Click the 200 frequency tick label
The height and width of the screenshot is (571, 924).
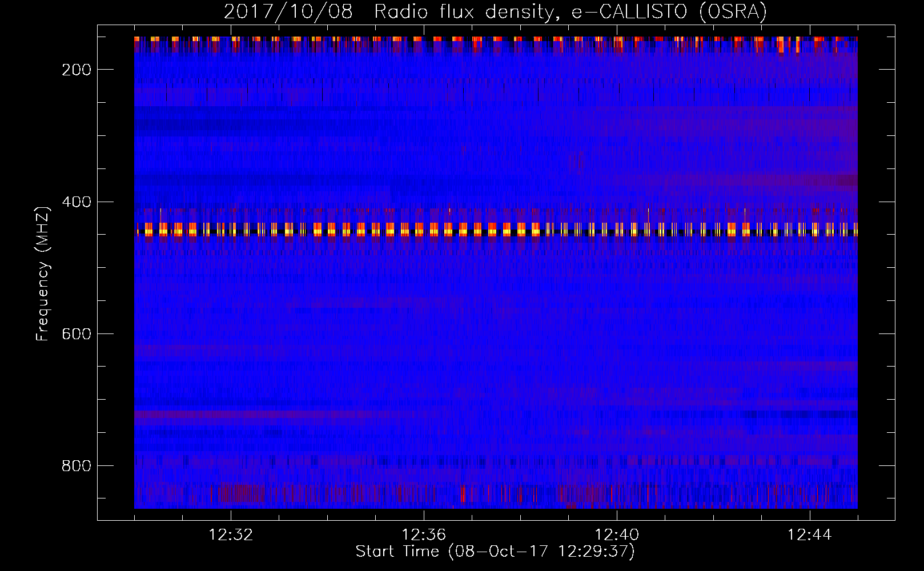(76, 70)
